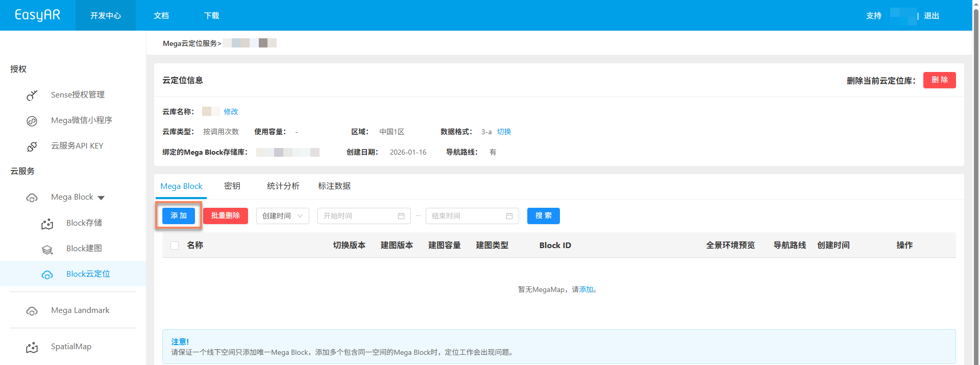The height and width of the screenshot is (365, 980).
Task: Click the 切换 data format link
Action: [504, 132]
